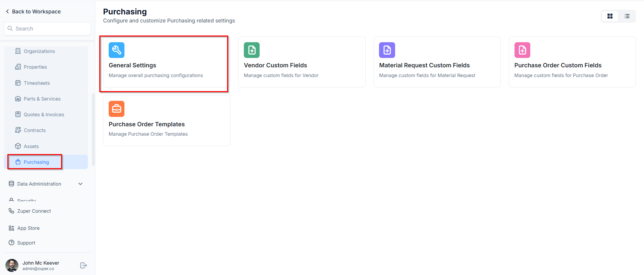Click the Zuper Connect phone icon
The width and height of the screenshot is (644, 275).
pyautogui.click(x=11, y=211)
